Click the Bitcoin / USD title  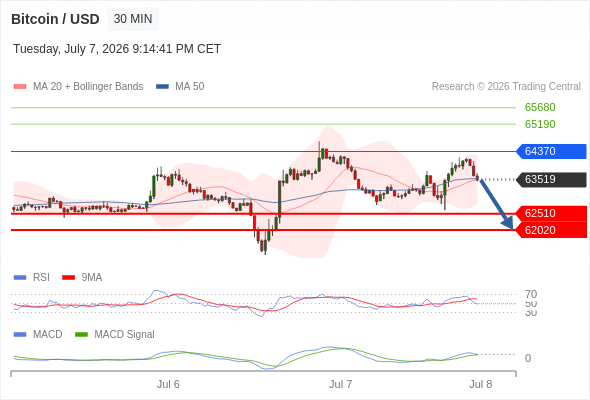[x=55, y=19]
